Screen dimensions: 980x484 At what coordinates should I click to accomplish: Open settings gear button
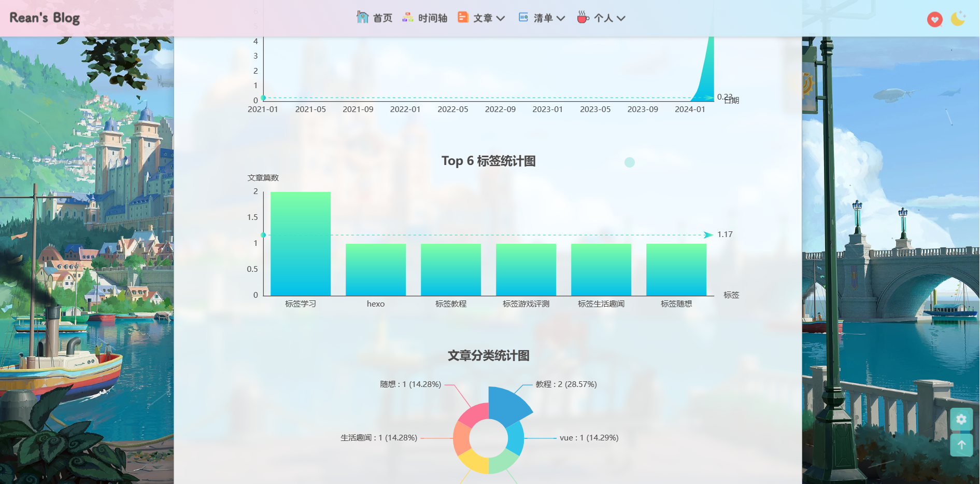click(x=961, y=419)
